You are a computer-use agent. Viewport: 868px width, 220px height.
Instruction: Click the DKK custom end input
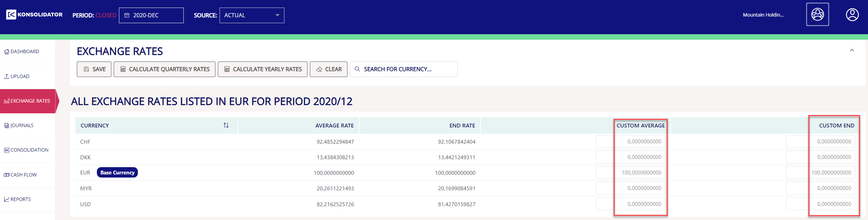820,157
